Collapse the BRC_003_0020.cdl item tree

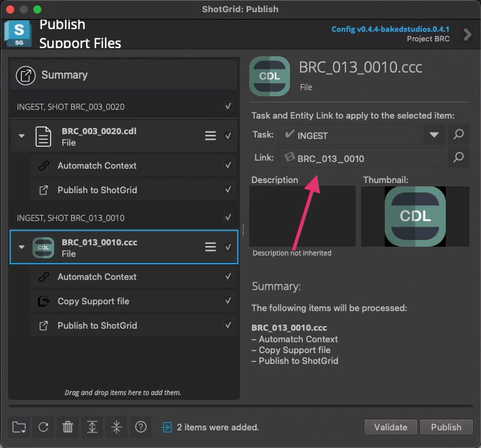tap(22, 136)
